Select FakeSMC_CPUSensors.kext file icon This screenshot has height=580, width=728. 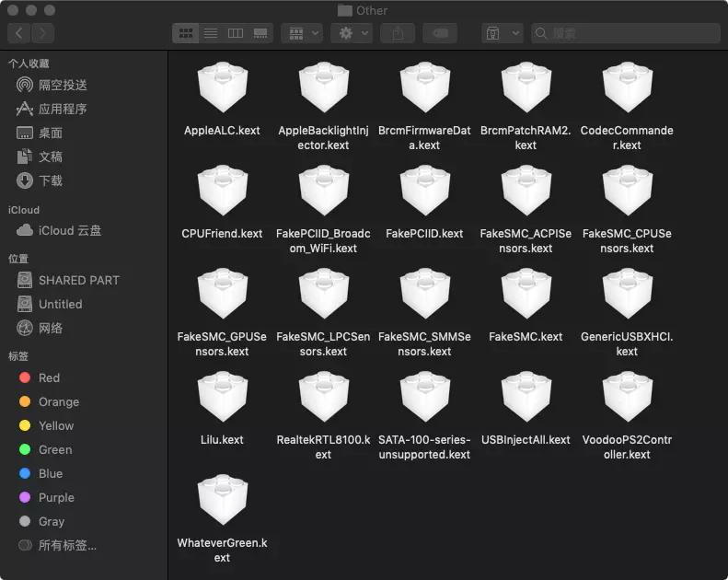pyautogui.click(x=628, y=190)
